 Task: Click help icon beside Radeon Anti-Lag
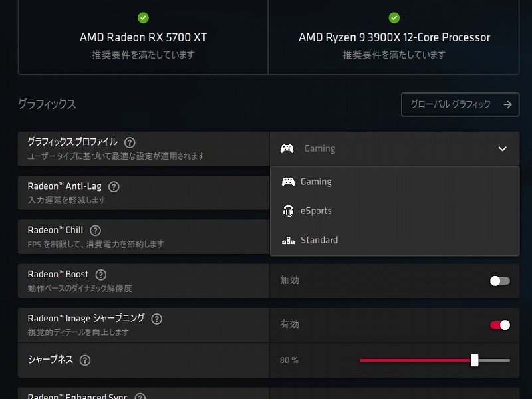(x=114, y=187)
